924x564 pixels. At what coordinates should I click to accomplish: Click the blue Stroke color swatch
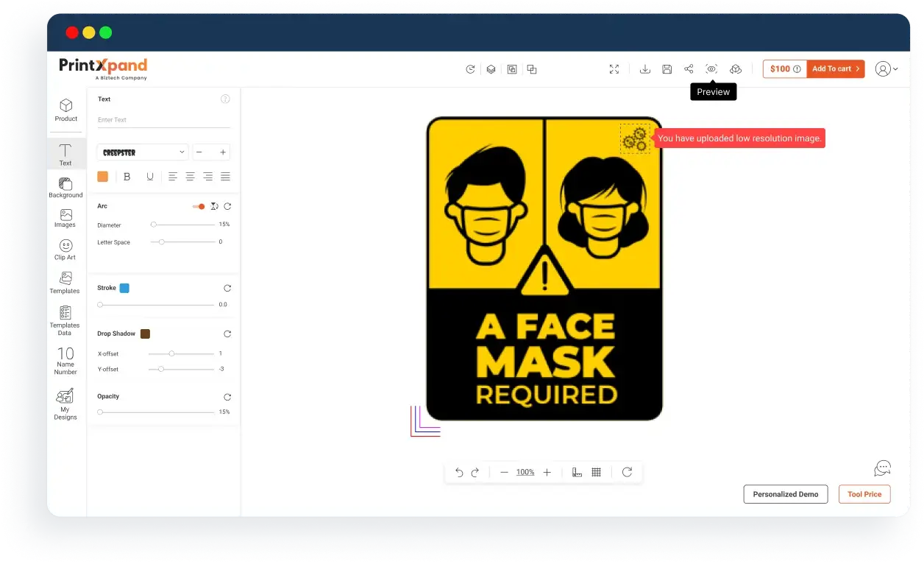[x=124, y=289]
